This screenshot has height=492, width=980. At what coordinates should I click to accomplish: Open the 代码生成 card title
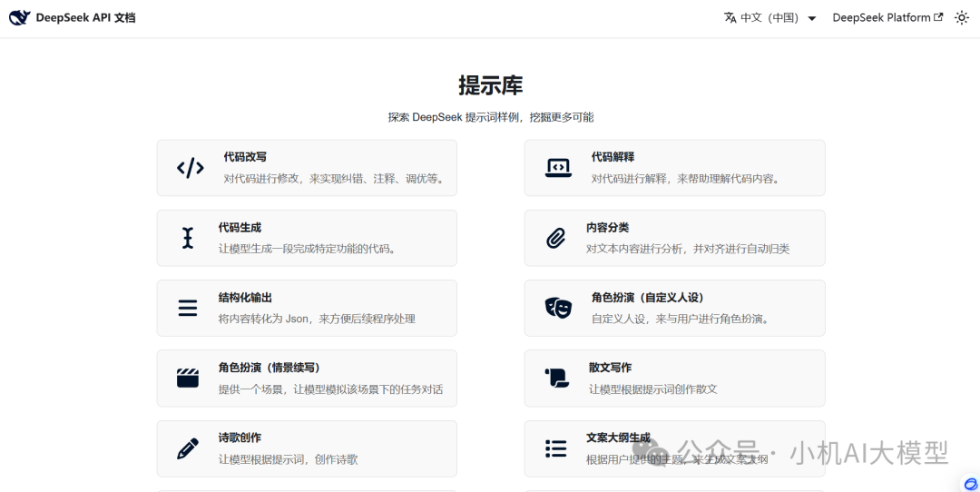pyautogui.click(x=240, y=228)
